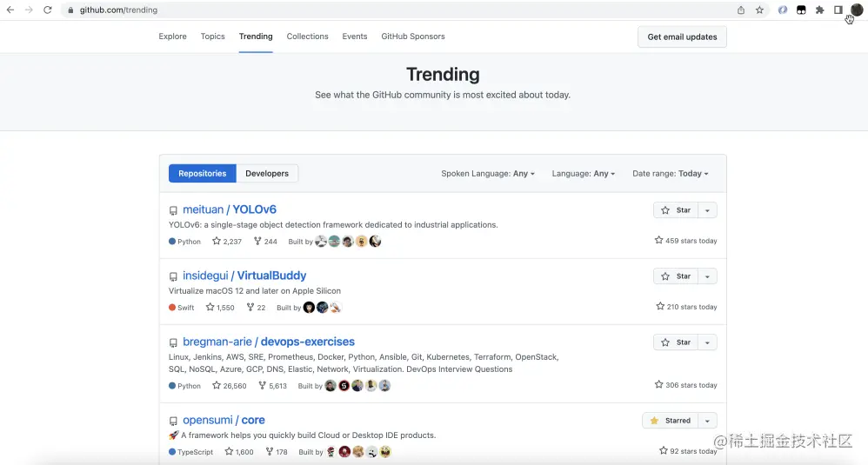
Task: Expand star lists dropdown for opensumi core
Action: [x=707, y=420]
